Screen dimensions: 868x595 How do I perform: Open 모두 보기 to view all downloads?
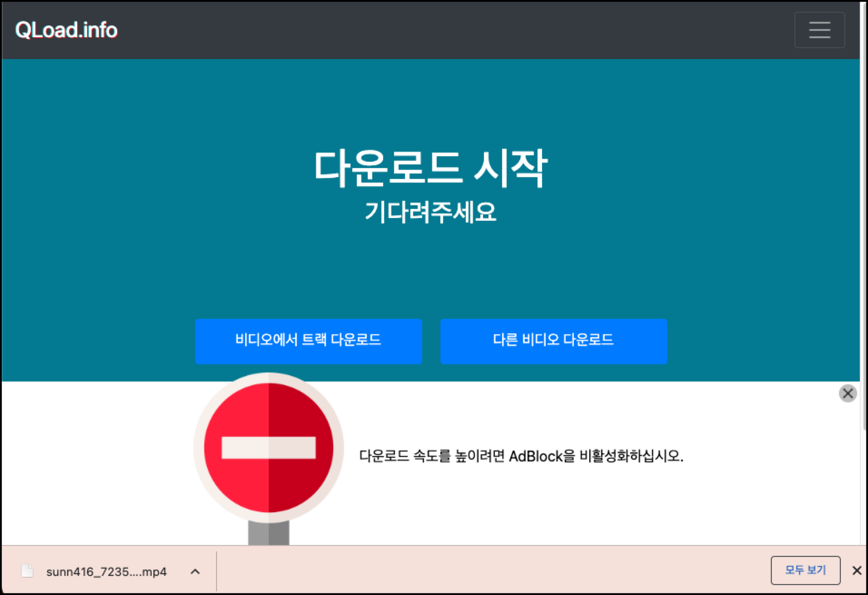click(x=805, y=570)
